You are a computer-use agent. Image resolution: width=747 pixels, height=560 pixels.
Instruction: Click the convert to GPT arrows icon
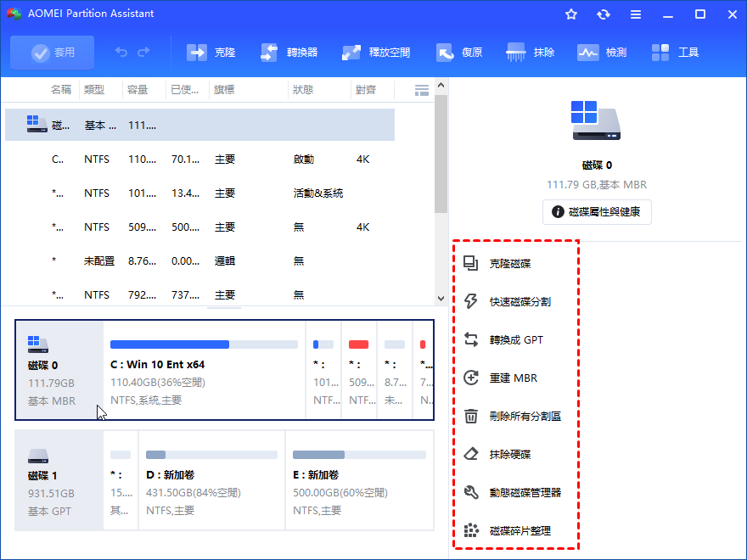470,339
